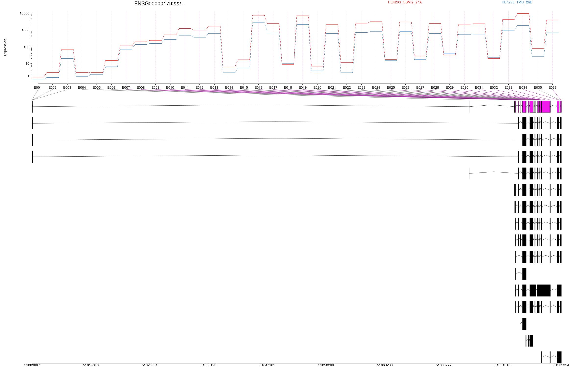
Task: Click exon bin label E008
Action: tap(141, 87)
